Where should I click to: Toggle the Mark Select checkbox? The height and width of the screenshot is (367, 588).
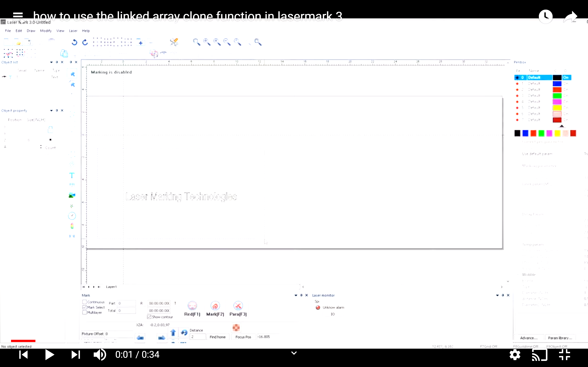[85, 307]
